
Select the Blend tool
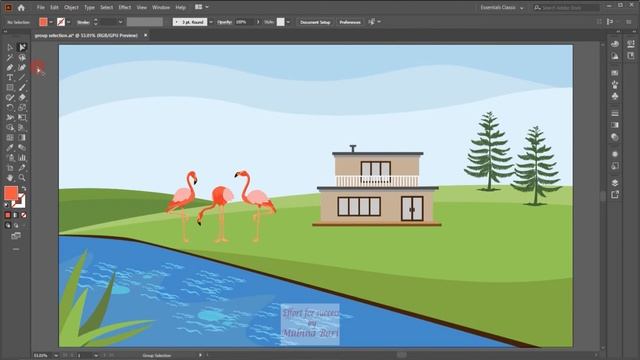point(22,147)
